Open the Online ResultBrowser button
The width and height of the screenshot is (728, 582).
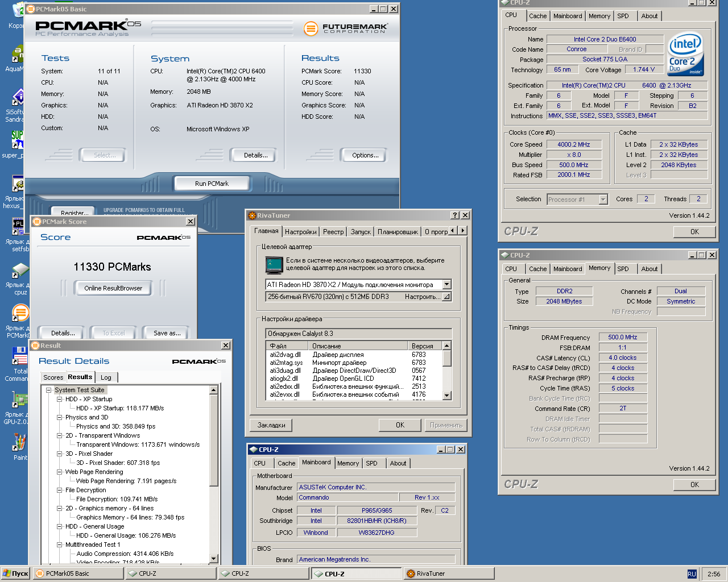[113, 288]
